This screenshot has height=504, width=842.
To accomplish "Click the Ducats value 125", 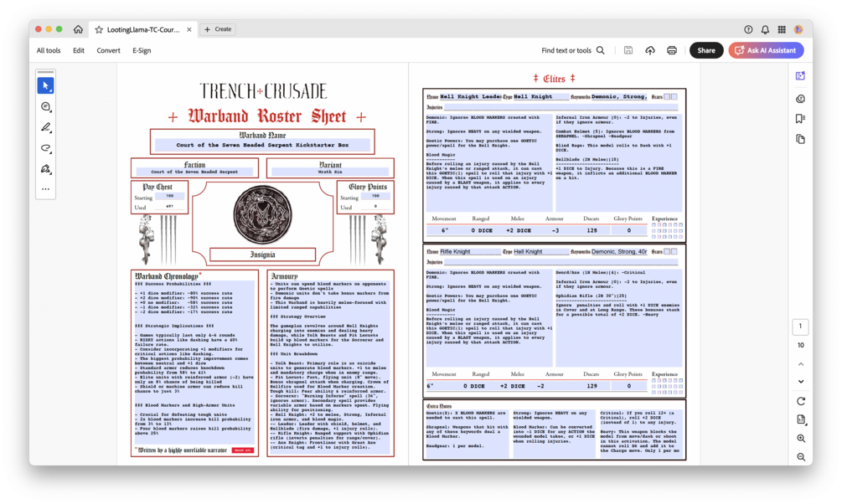I will coord(591,230).
